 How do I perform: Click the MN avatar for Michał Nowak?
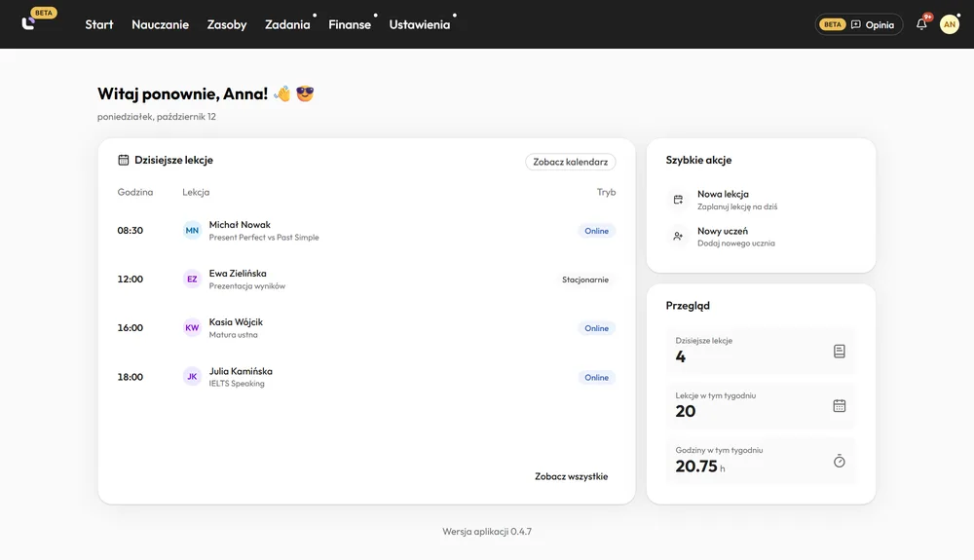pos(192,231)
